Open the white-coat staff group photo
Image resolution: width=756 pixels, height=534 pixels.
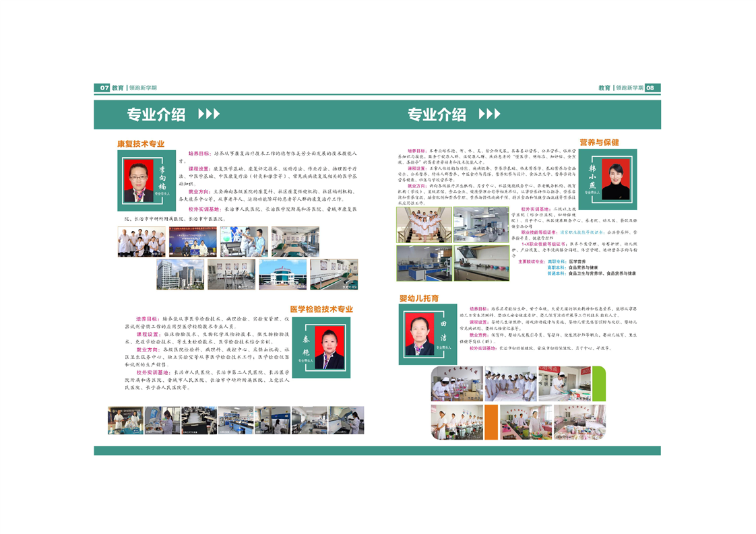141,242
